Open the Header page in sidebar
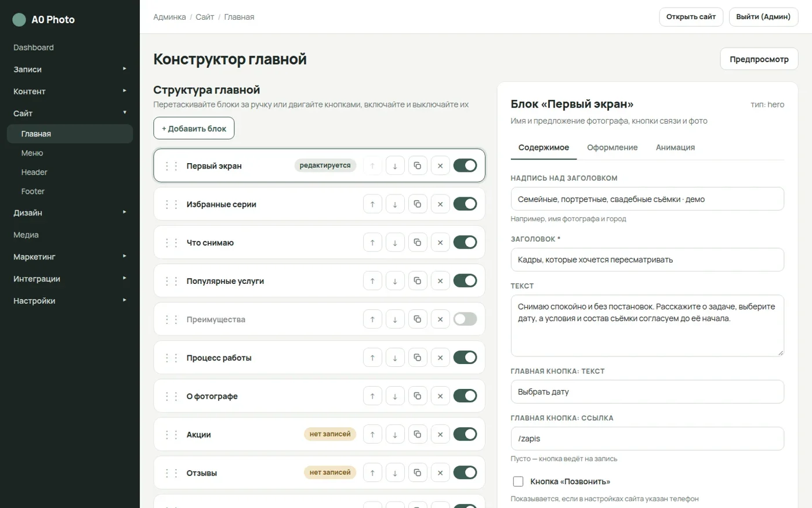This screenshot has height=508, width=812. click(x=70, y=172)
